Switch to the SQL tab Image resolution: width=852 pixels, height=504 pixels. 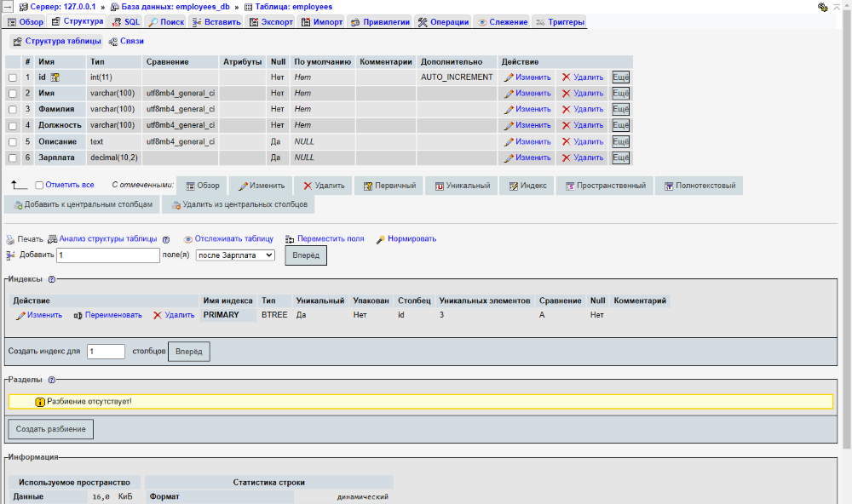point(125,21)
